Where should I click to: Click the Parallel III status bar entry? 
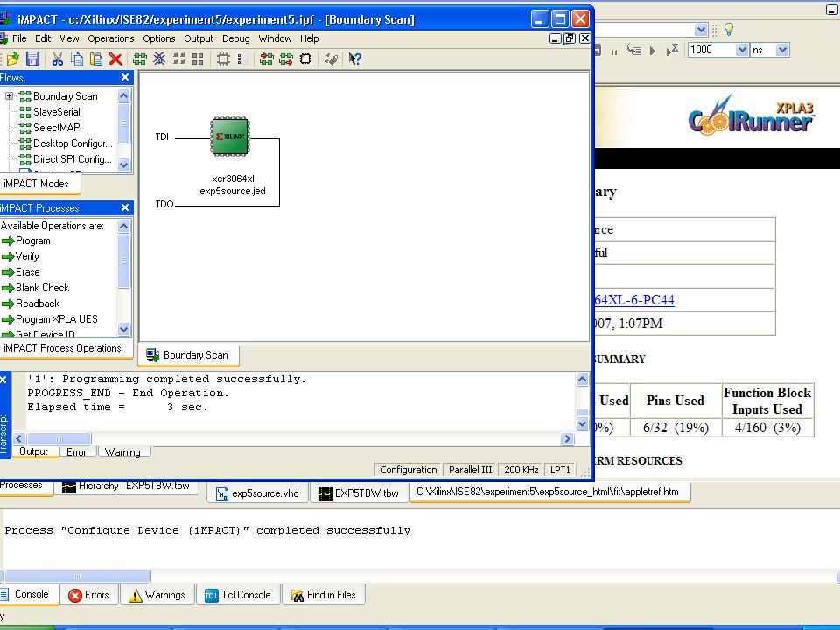[x=471, y=470]
